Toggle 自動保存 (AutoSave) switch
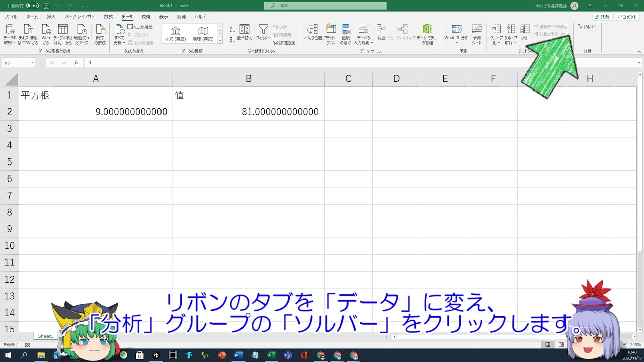The width and height of the screenshot is (644, 362). click(33, 5)
